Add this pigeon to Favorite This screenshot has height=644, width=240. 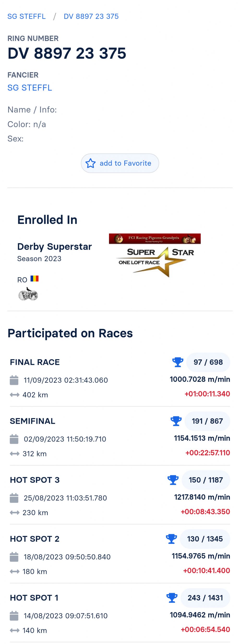[120, 163]
